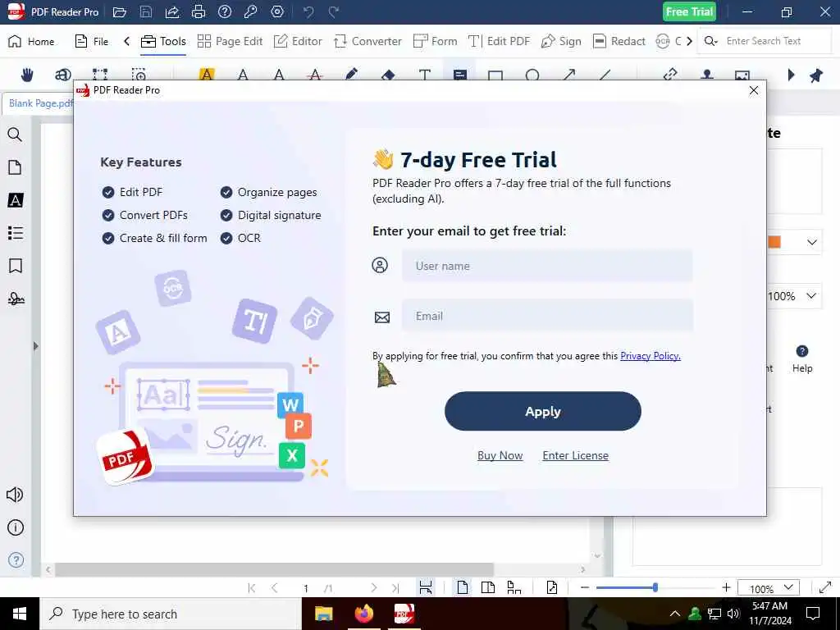Open the Help question mark icon in title bar
The image size is (840, 630).
(x=225, y=11)
